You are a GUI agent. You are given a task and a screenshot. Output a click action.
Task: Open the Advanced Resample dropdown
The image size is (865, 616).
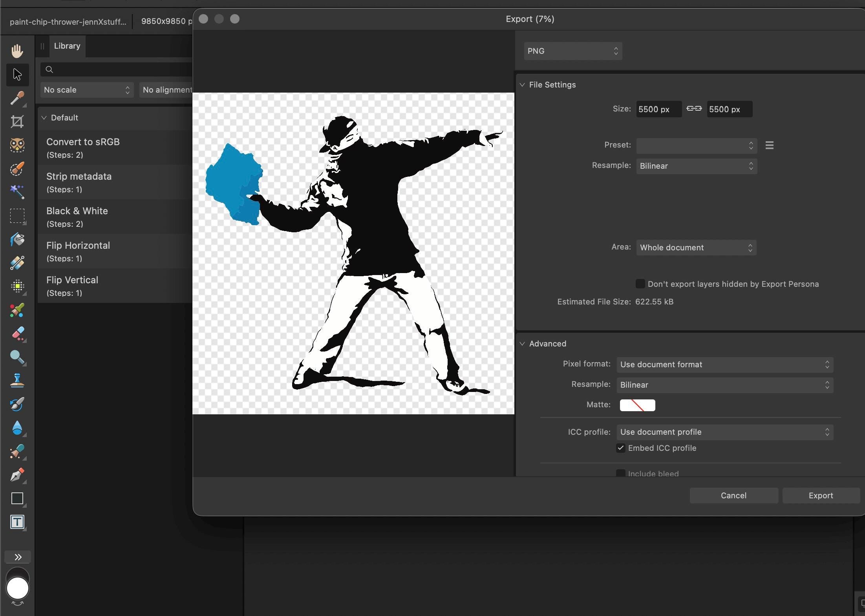tap(725, 385)
